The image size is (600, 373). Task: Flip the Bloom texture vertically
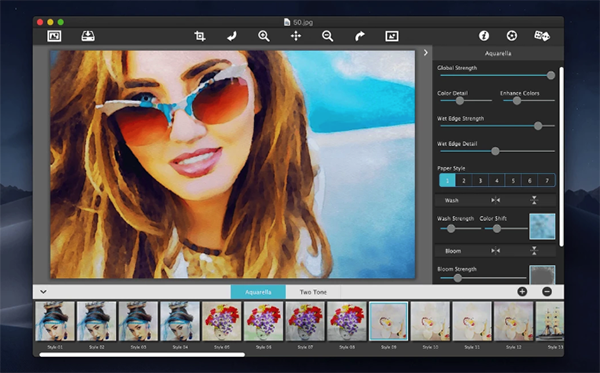tap(534, 251)
